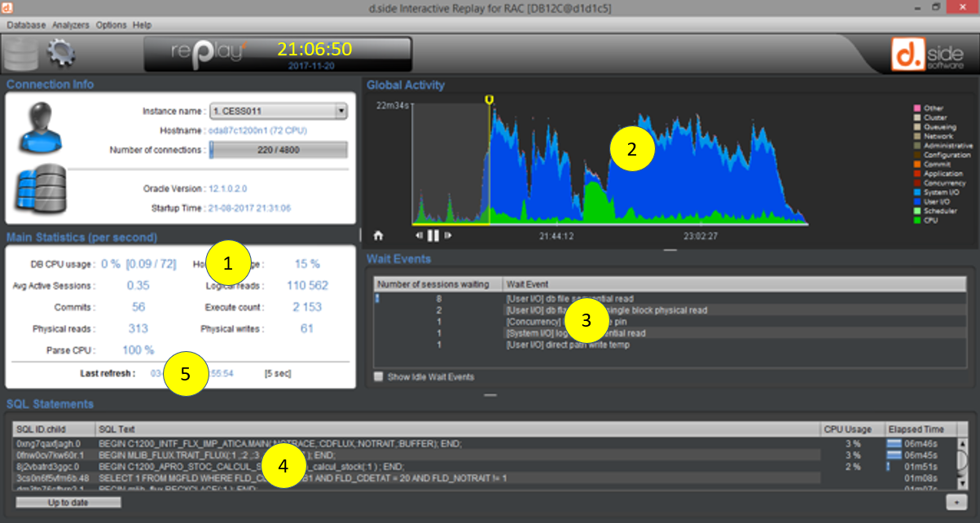Screen dimensions: 980x523
Task: Select SQL row 3cs0n6f5vfm6b.48
Action: [484, 477]
